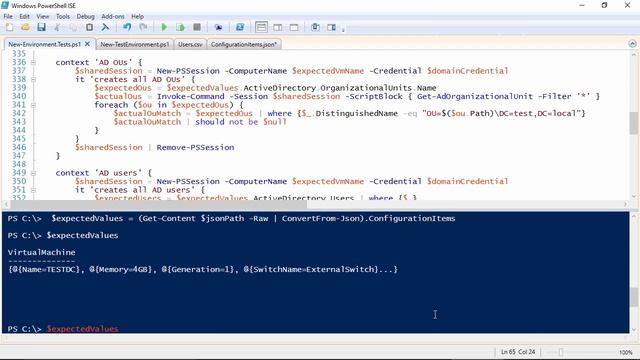Viewport: 640px width, 360px height.
Task: Collapse the script pane with the up arrow
Action: (632, 44)
